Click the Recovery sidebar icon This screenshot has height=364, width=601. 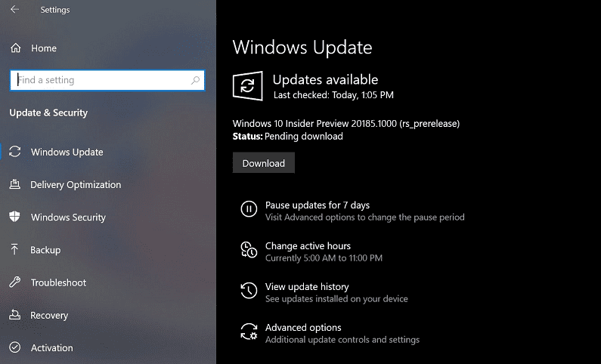pos(15,315)
